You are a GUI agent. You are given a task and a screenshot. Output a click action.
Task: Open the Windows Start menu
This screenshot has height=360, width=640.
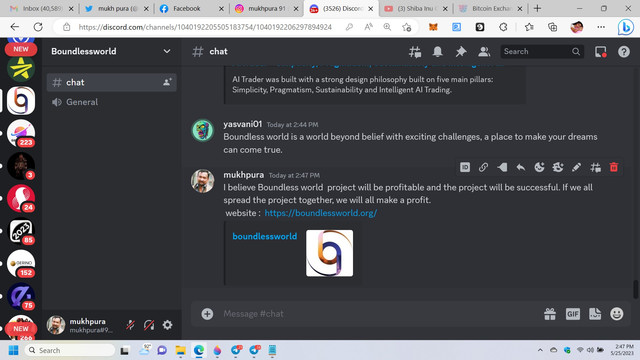[13, 350]
